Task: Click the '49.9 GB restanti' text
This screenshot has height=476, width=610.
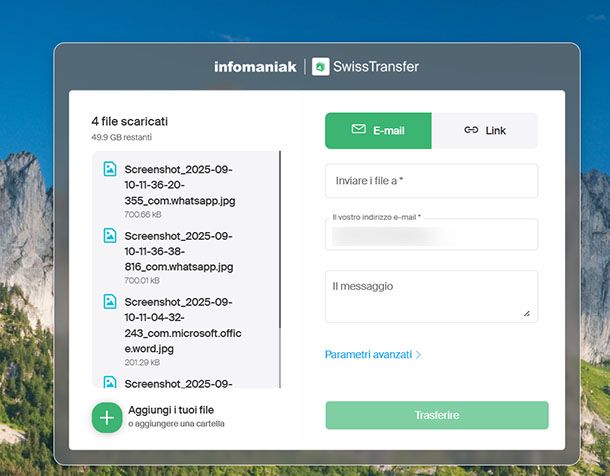Action: (x=121, y=137)
